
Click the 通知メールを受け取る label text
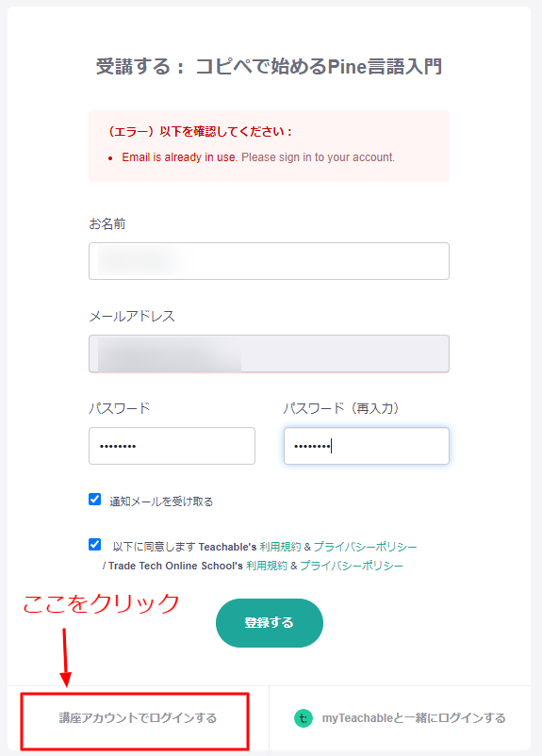click(161, 501)
